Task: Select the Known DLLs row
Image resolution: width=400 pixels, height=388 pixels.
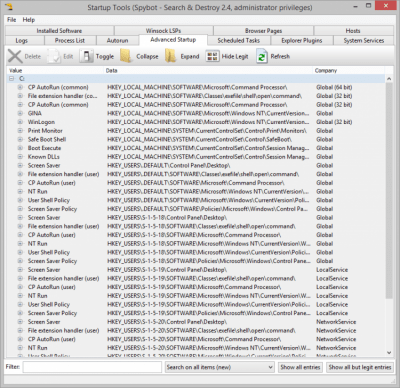Action: tap(196, 157)
